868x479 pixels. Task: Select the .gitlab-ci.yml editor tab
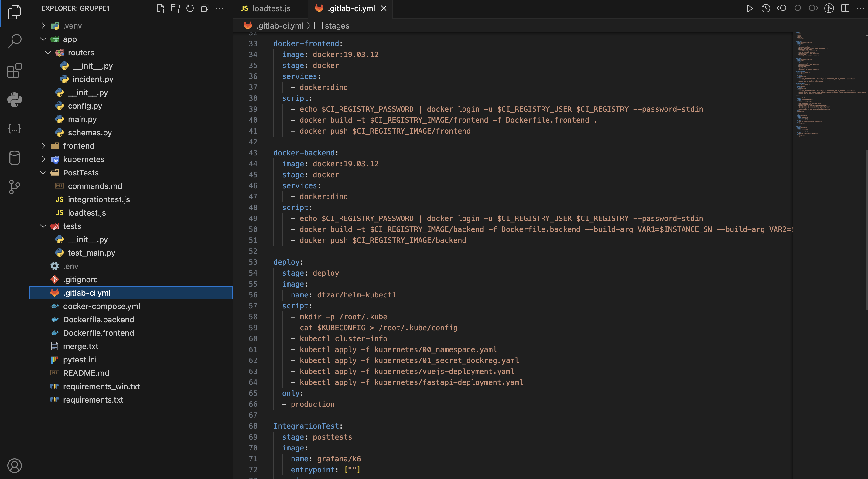(x=350, y=9)
